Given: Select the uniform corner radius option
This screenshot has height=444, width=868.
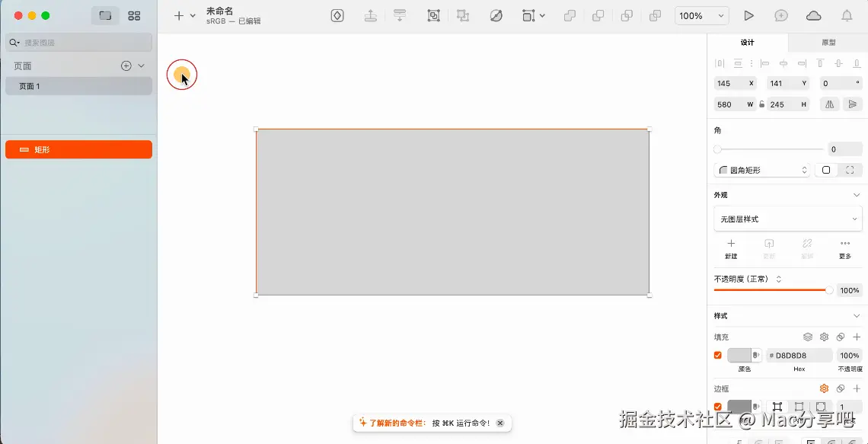Looking at the screenshot, I should pyautogui.click(x=826, y=170).
